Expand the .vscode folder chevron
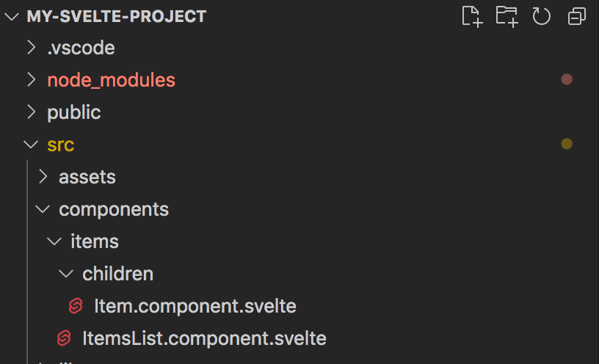The width and height of the screenshot is (599, 364). pyautogui.click(x=32, y=48)
